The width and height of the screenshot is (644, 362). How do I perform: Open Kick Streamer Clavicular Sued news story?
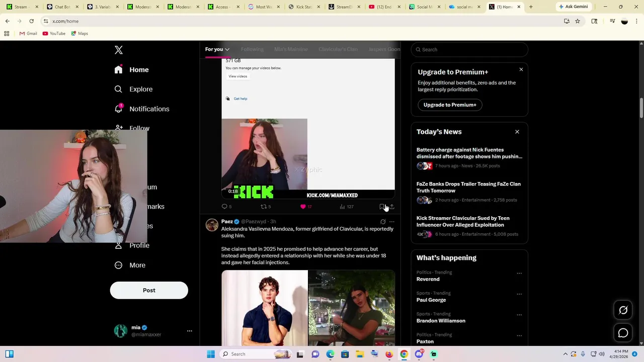(x=469, y=226)
